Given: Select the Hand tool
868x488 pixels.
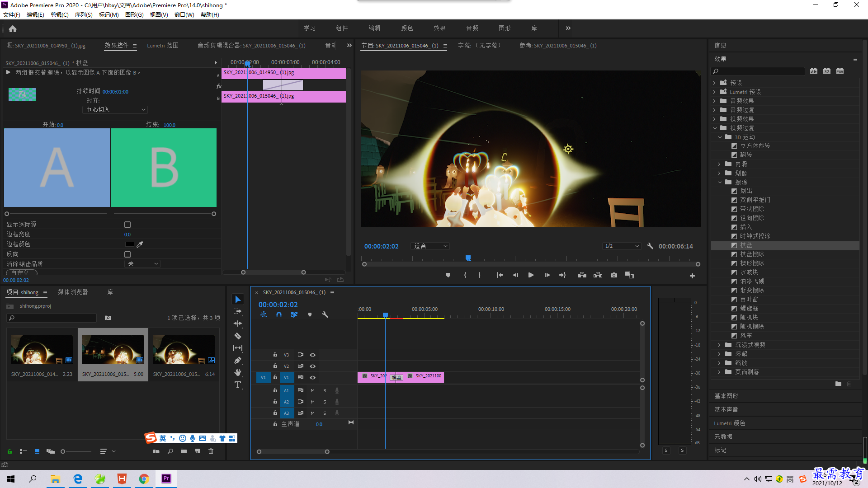Looking at the screenshot, I should (238, 372).
